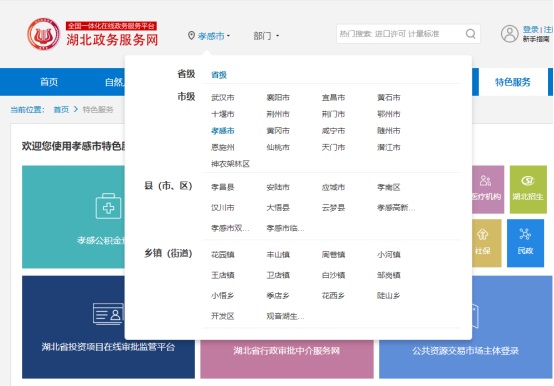Select 仙桃市 in city list
The width and height of the screenshot is (554, 386).
(278, 147)
